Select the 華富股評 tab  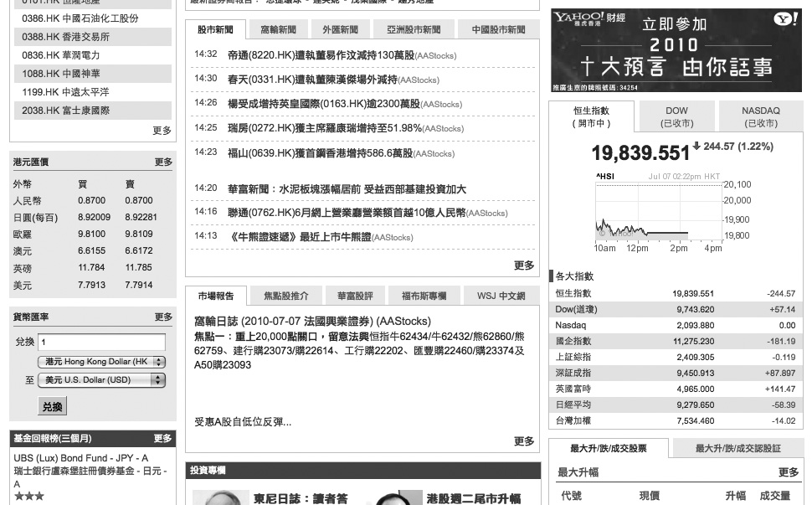point(355,296)
